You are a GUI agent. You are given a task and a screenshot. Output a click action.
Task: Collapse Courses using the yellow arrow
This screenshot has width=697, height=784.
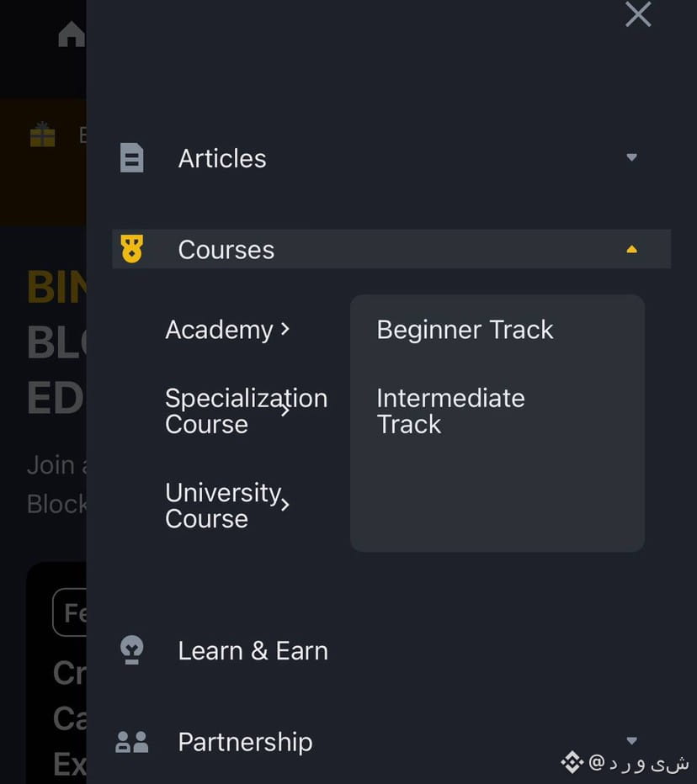pos(632,249)
